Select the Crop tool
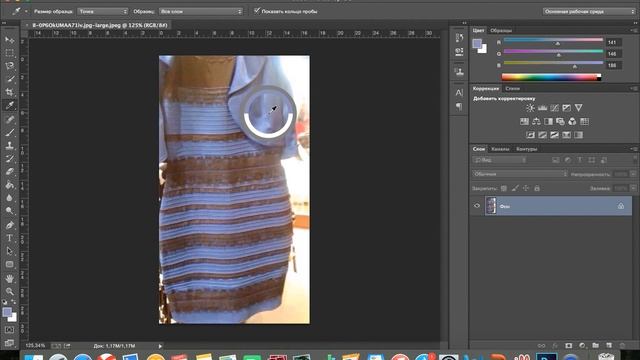This screenshot has height=360, width=640. tap(9, 92)
